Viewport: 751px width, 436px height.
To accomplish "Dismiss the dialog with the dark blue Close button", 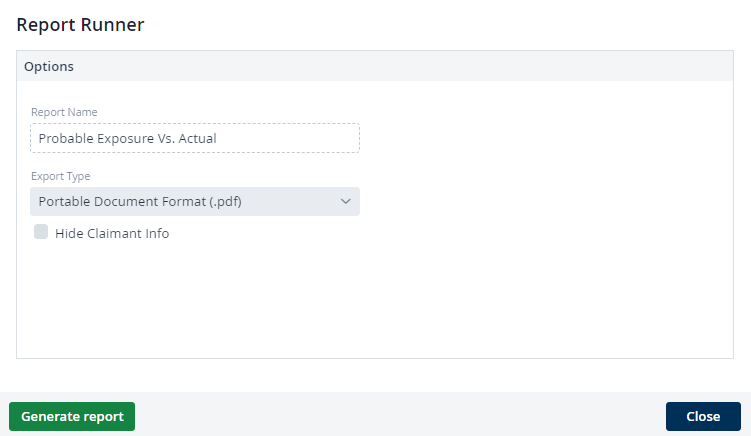I will point(703,416).
